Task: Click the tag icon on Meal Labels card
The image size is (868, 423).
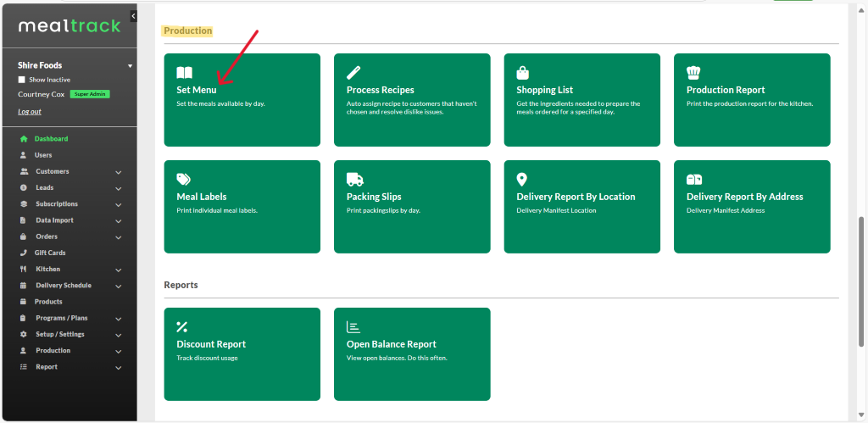Action: tap(183, 179)
